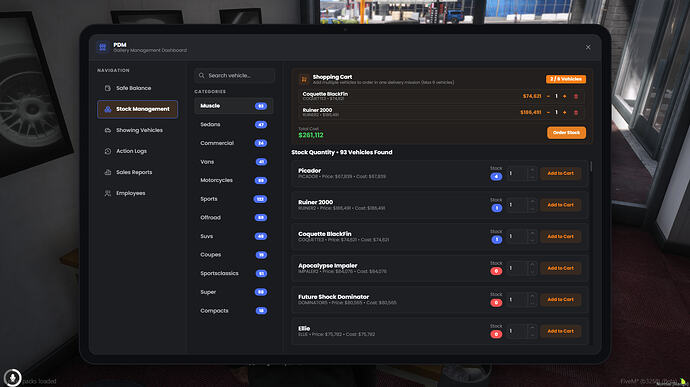The width and height of the screenshot is (690, 387).
Task: Click Stock Quantity 93 Vehicles Found heading
Action: (342, 152)
